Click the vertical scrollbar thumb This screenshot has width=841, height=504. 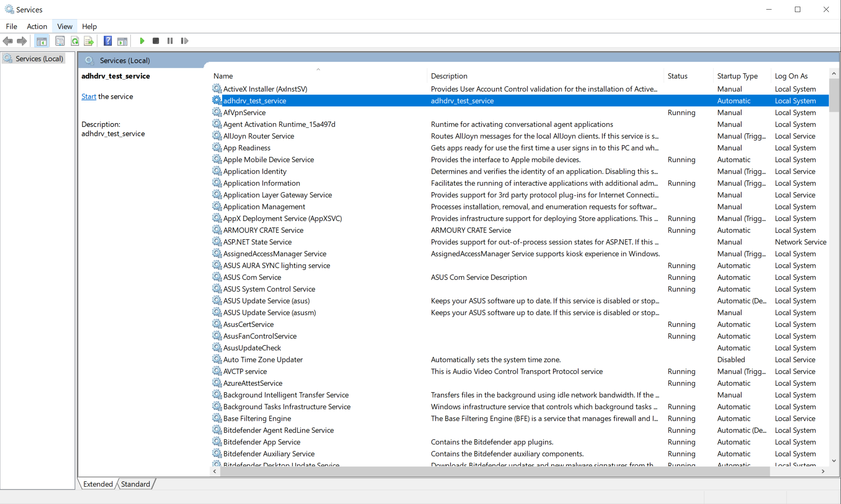(834, 95)
